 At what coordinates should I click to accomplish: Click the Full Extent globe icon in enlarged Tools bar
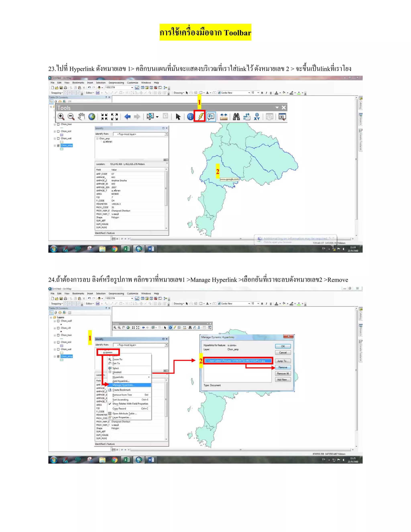pos(92,117)
